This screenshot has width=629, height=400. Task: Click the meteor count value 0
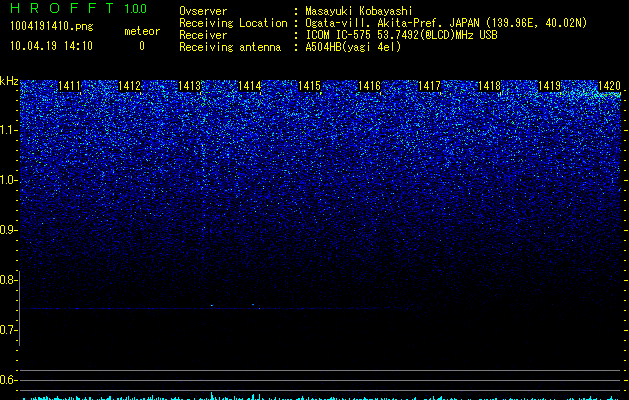pyautogui.click(x=142, y=46)
